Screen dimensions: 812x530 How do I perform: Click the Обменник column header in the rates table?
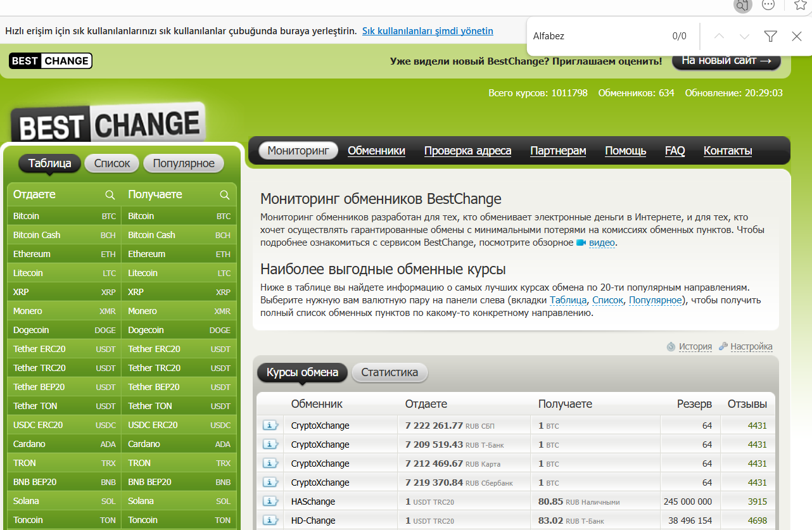pos(317,404)
